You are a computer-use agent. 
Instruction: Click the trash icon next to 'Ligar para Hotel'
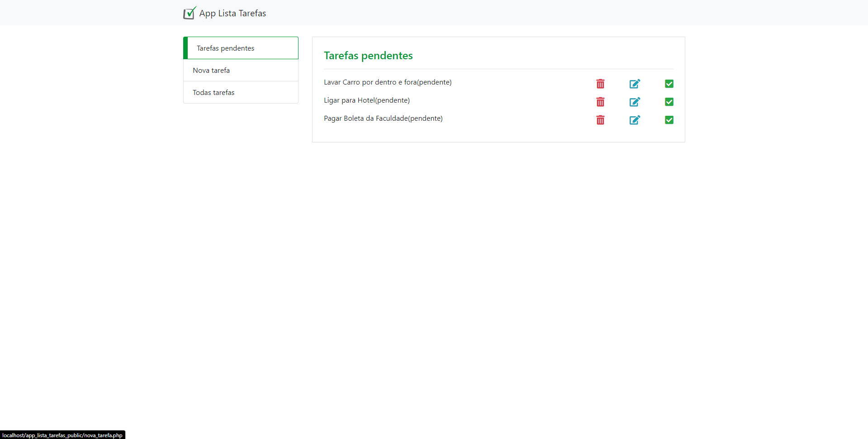(x=600, y=102)
